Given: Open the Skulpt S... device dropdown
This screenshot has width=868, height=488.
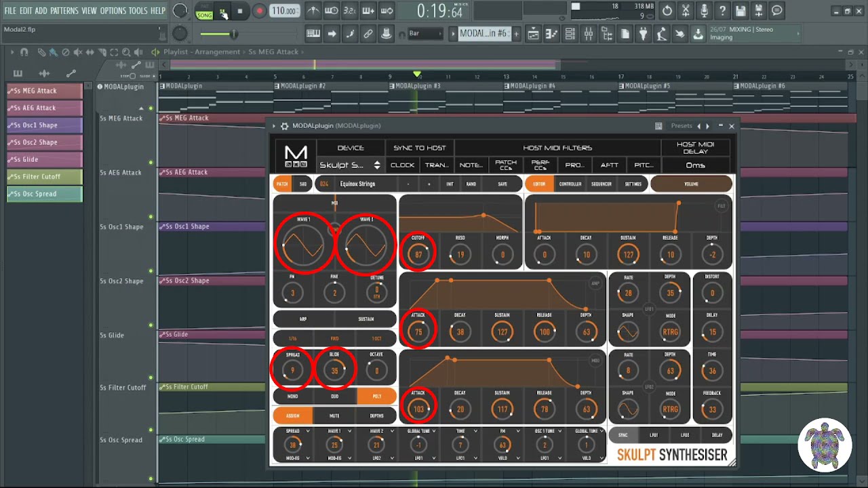Looking at the screenshot, I should click(x=350, y=165).
